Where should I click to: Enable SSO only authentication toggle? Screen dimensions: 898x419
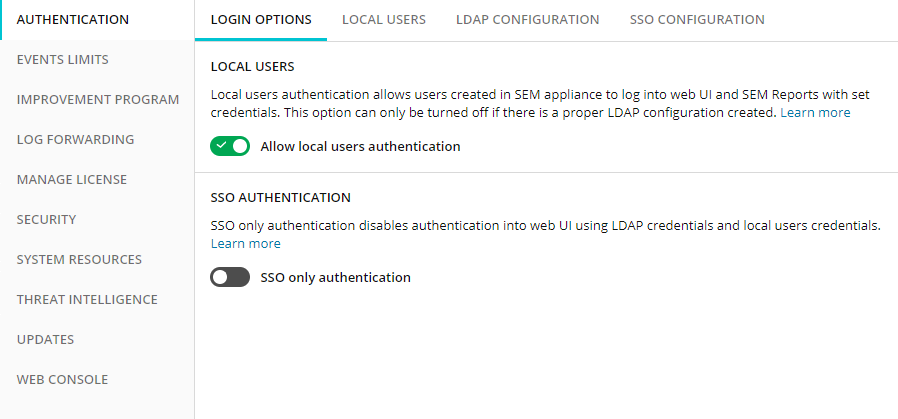pyautogui.click(x=230, y=278)
